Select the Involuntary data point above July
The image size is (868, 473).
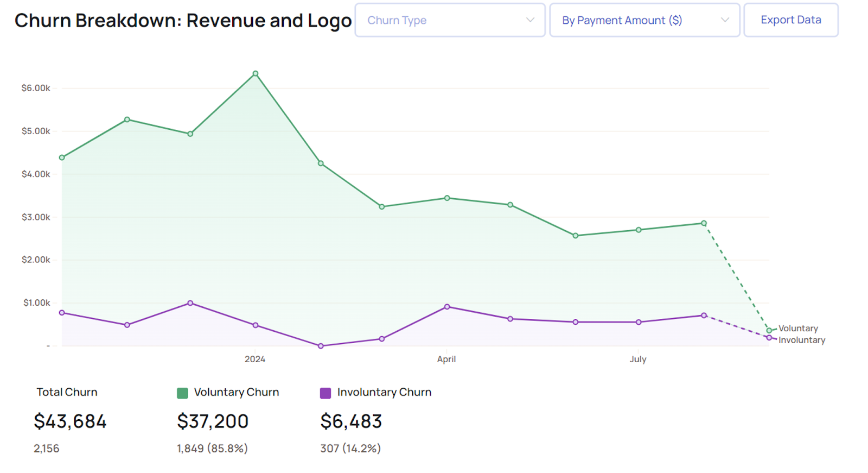click(x=639, y=322)
